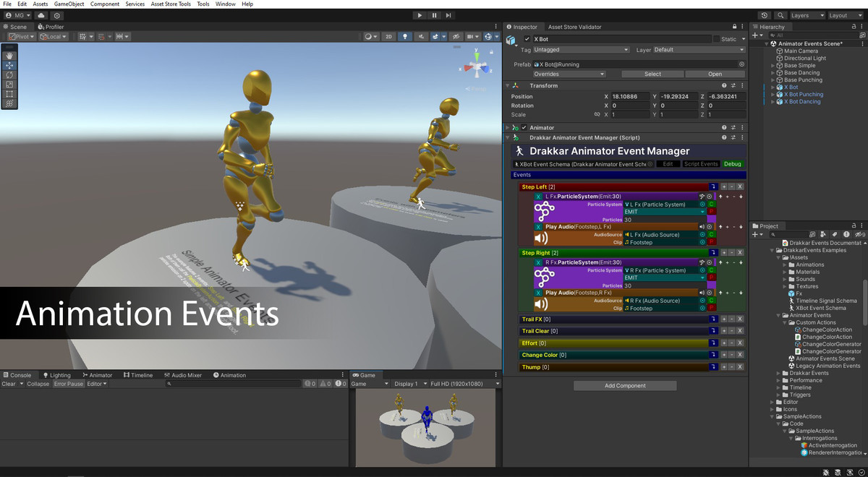Open the Pivot dropdown

click(22, 36)
